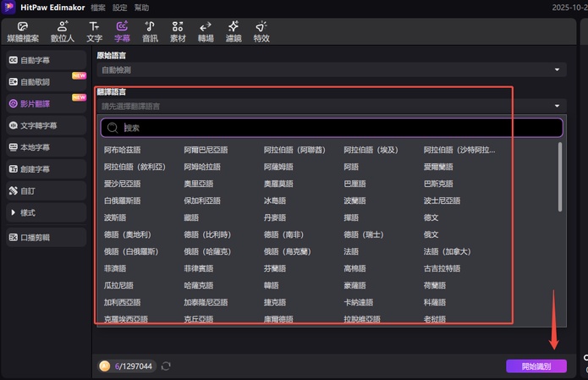Open the 媒體檔案 media files tool

21,31
